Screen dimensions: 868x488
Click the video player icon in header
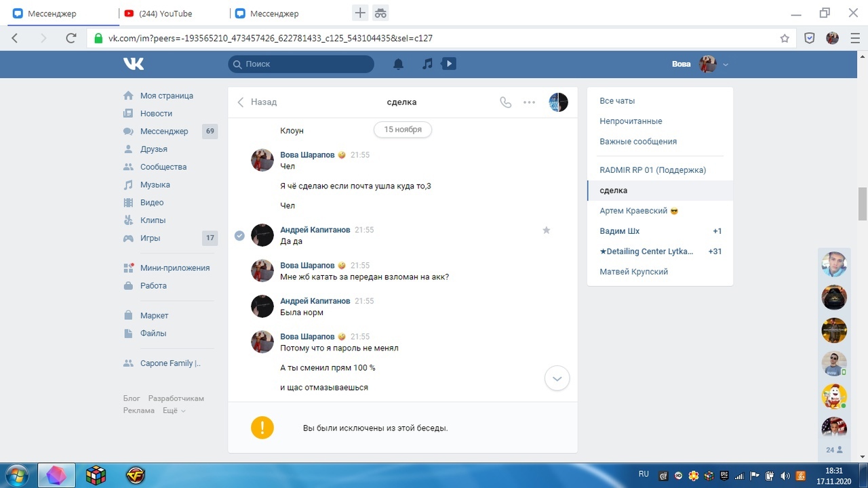click(448, 64)
